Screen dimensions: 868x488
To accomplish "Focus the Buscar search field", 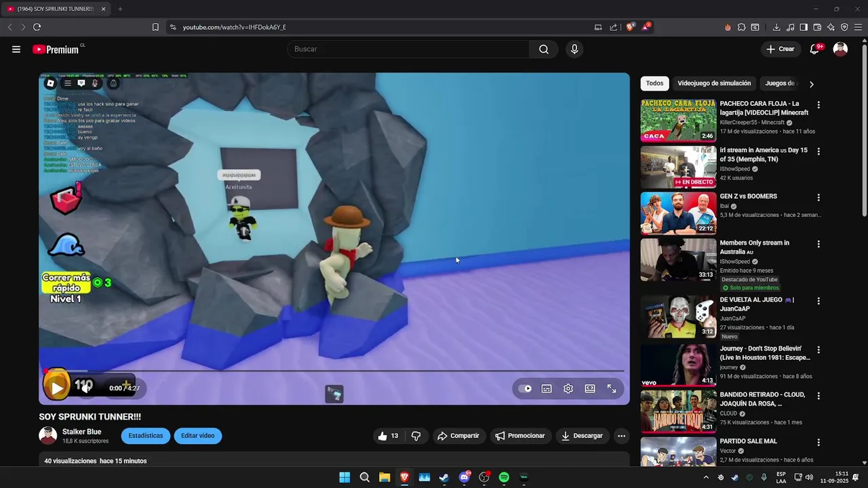I will coord(408,49).
